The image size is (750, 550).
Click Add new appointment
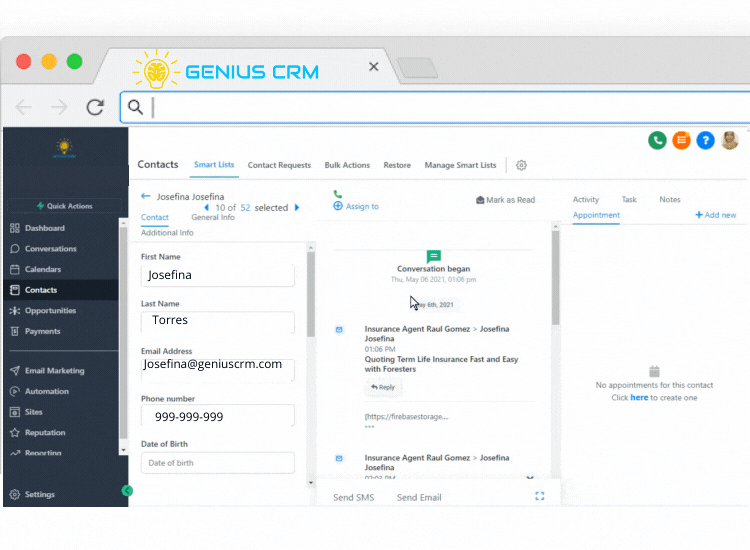(x=716, y=215)
